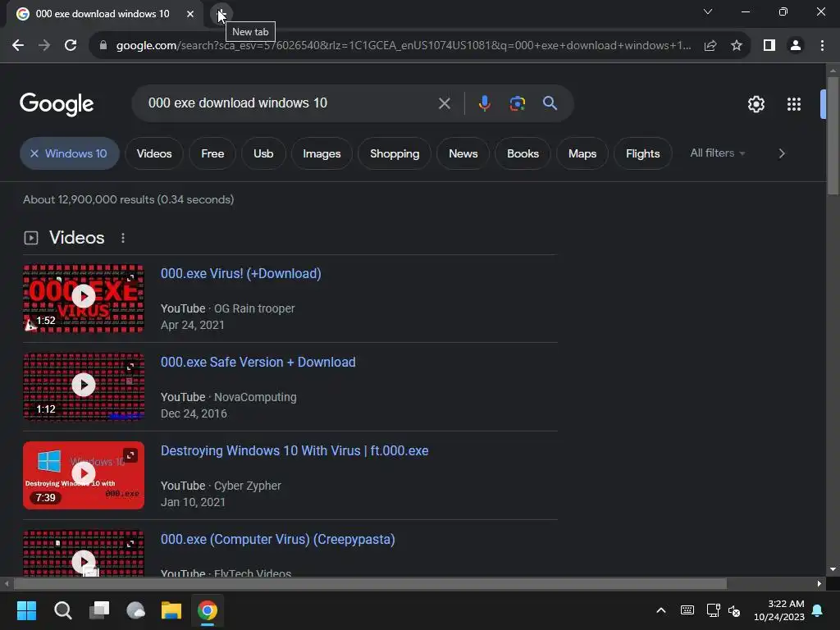
Task: Close the '000 exe download windows 10' tab
Action: click(x=190, y=14)
